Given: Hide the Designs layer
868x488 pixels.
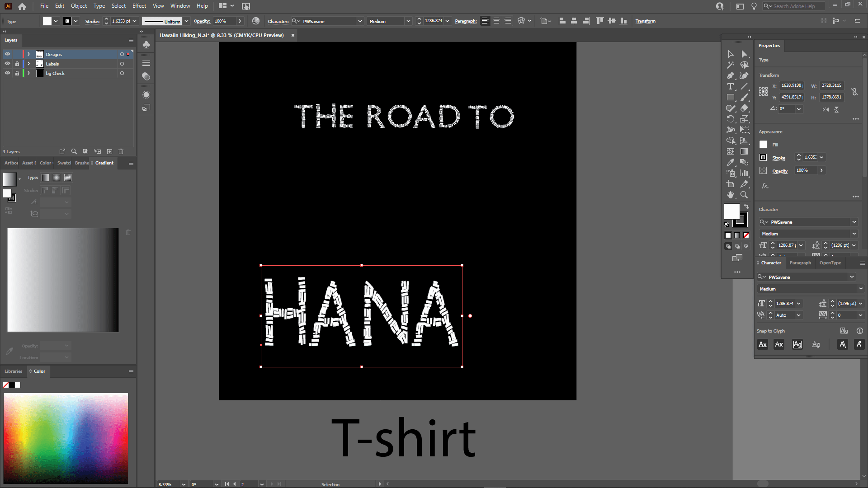Looking at the screenshot, I should coord(7,54).
